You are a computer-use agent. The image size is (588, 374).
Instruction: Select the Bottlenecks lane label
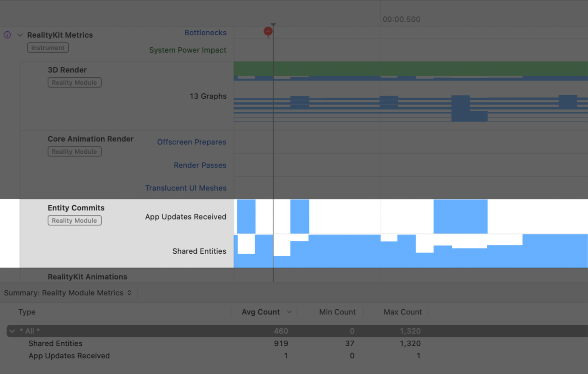point(205,33)
